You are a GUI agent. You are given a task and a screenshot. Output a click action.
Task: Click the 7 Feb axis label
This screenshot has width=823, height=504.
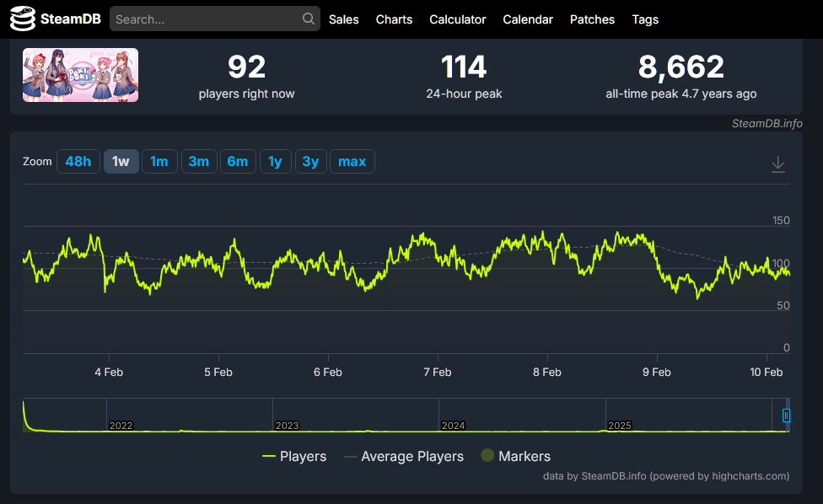click(x=438, y=372)
